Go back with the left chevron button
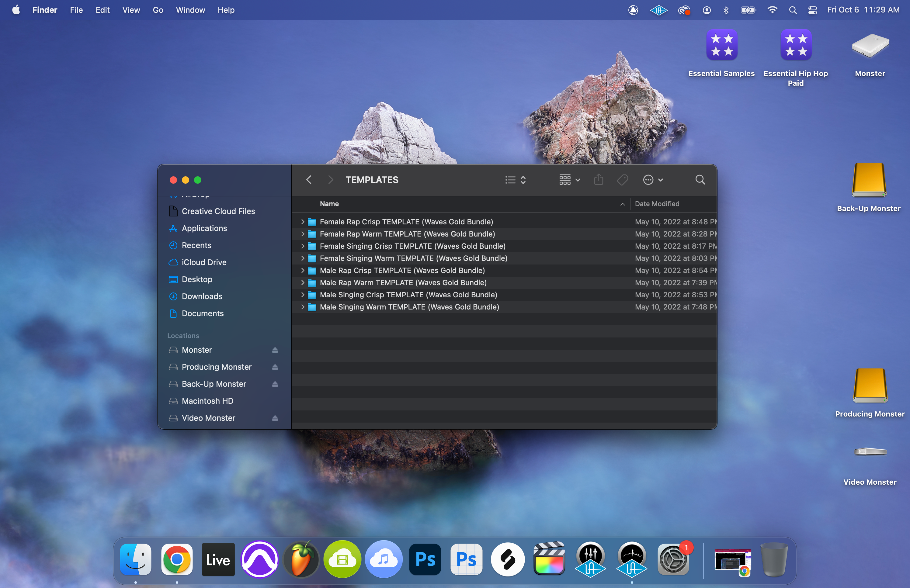910x588 pixels. (x=309, y=180)
